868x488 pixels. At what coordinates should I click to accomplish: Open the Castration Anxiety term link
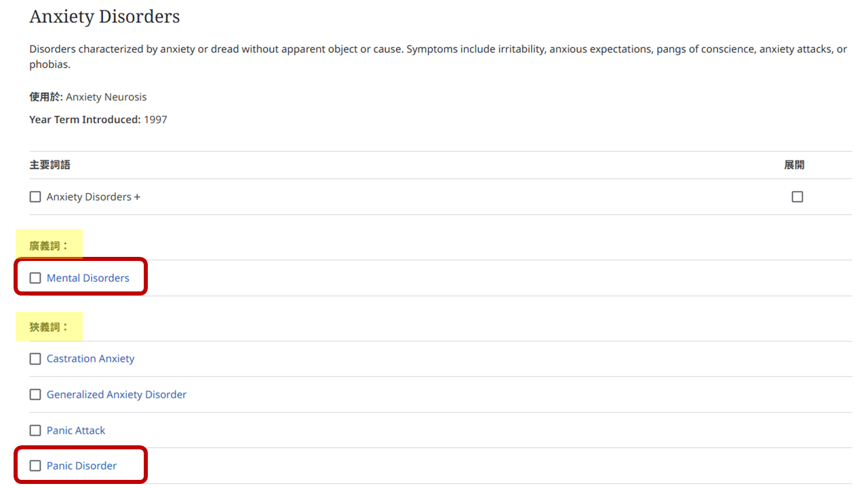90,359
